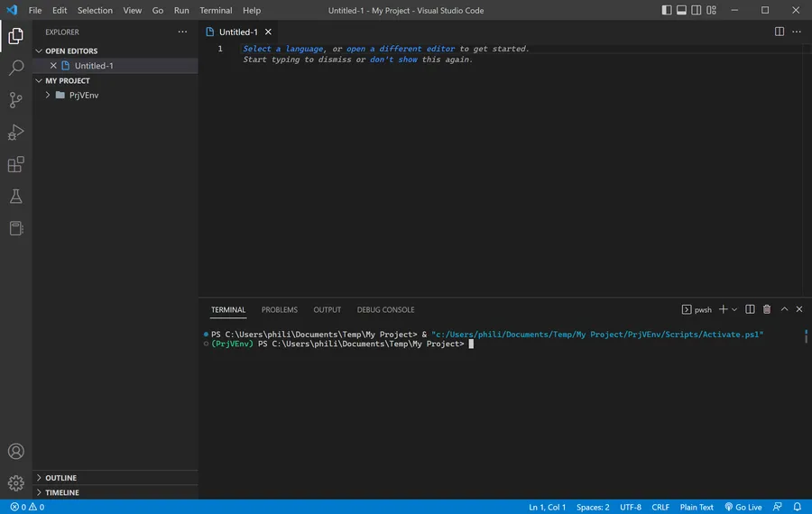Select the Terminal panel tab
This screenshot has height=514, width=812.
228,309
